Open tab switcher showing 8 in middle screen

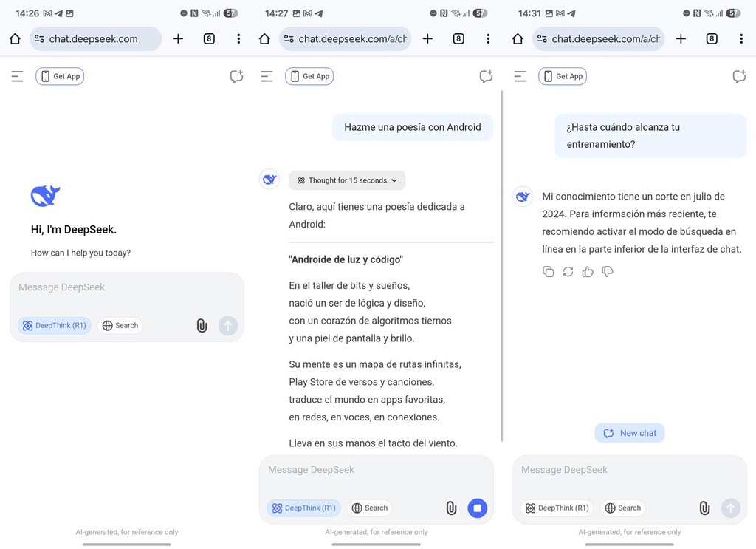click(458, 38)
